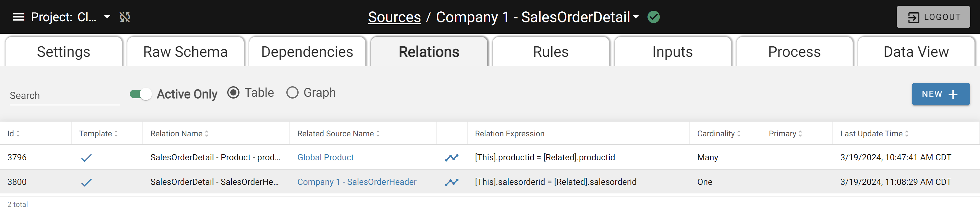
Task: Sort by Id column arrows
Action: 18,134
